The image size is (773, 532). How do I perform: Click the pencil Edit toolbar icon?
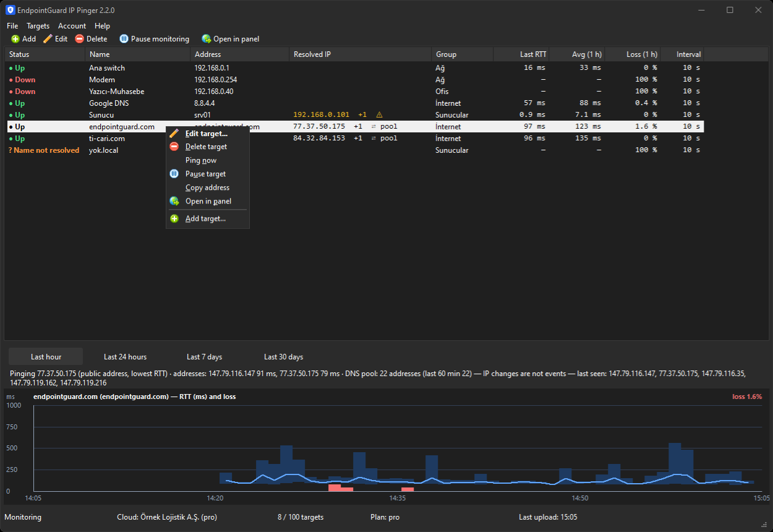[48, 39]
